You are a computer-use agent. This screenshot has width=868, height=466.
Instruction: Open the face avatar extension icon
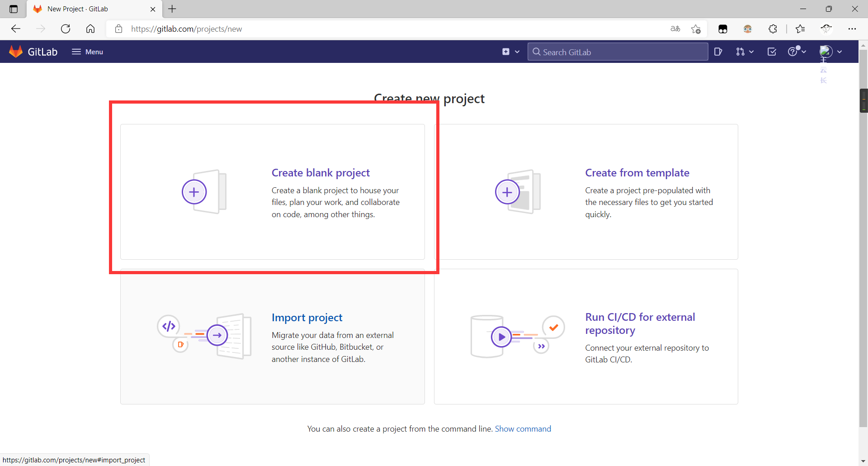tap(748, 29)
